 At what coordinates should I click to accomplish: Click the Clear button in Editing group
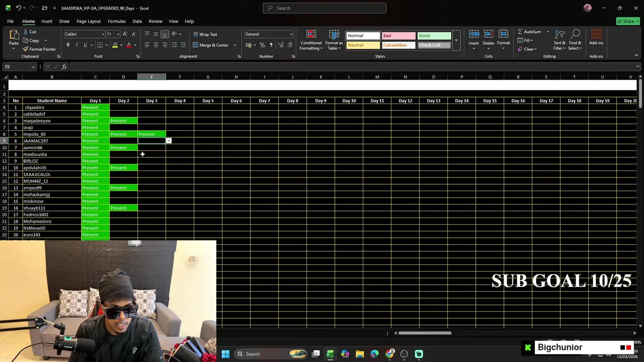point(527,49)
